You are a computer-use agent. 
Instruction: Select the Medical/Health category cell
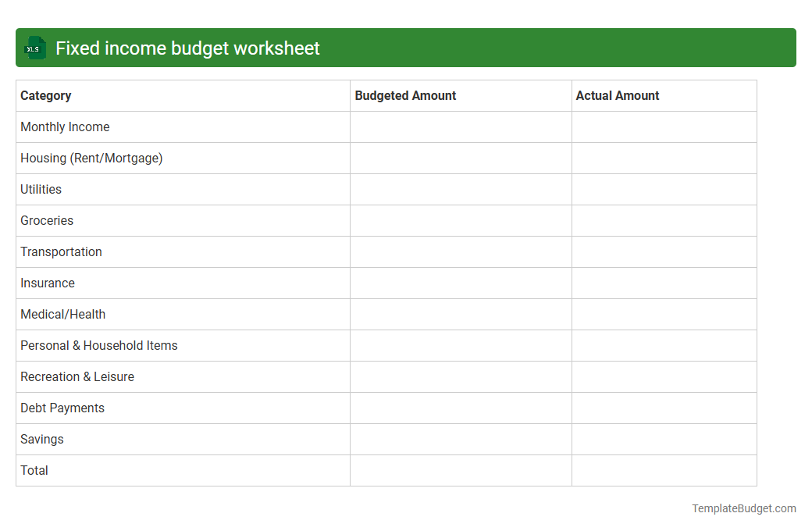(x=62, y=314)
